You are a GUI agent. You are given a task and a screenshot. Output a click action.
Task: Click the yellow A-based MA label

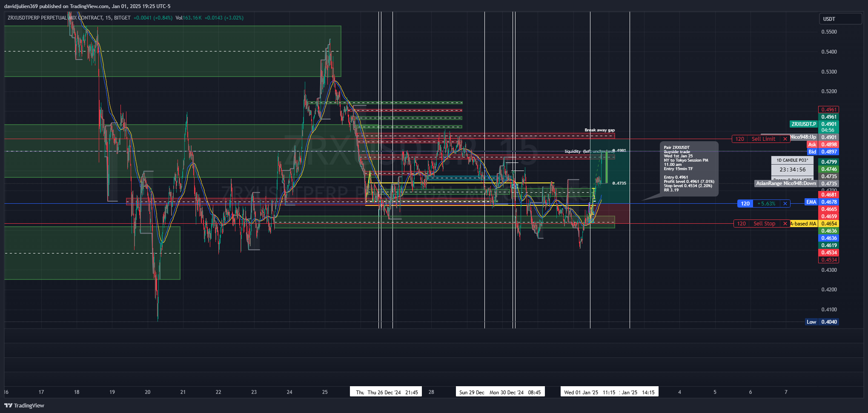click(804, 224)
